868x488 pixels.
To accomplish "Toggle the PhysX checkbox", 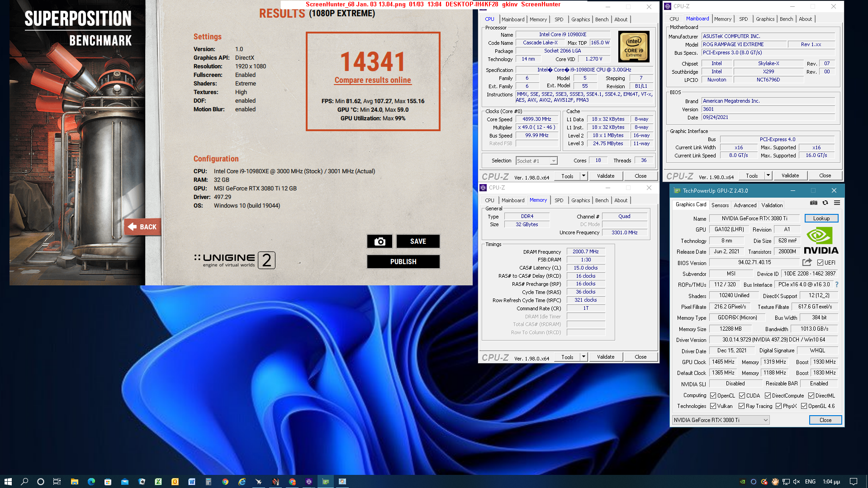I will (778, 406).
